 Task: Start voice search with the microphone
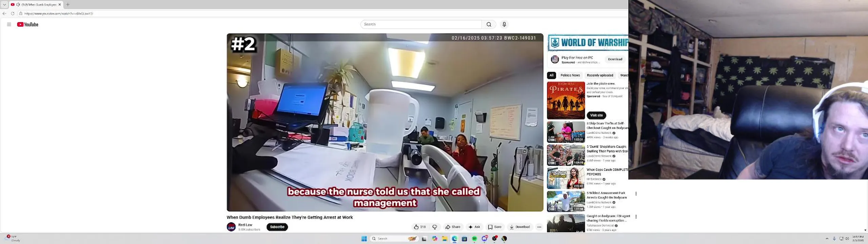(504, 24)
